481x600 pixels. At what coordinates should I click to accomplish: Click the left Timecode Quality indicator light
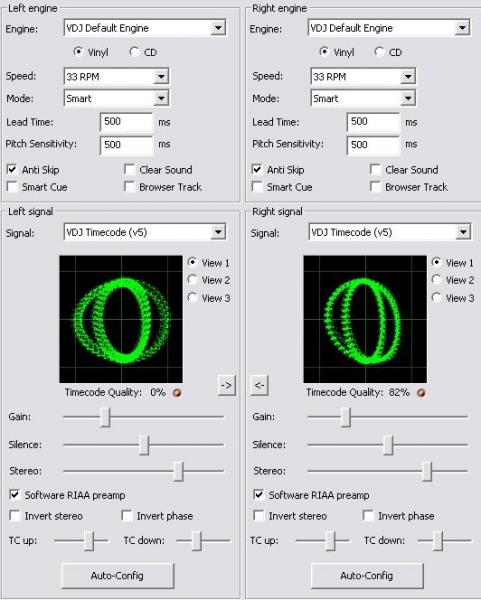tap(177, 393)
